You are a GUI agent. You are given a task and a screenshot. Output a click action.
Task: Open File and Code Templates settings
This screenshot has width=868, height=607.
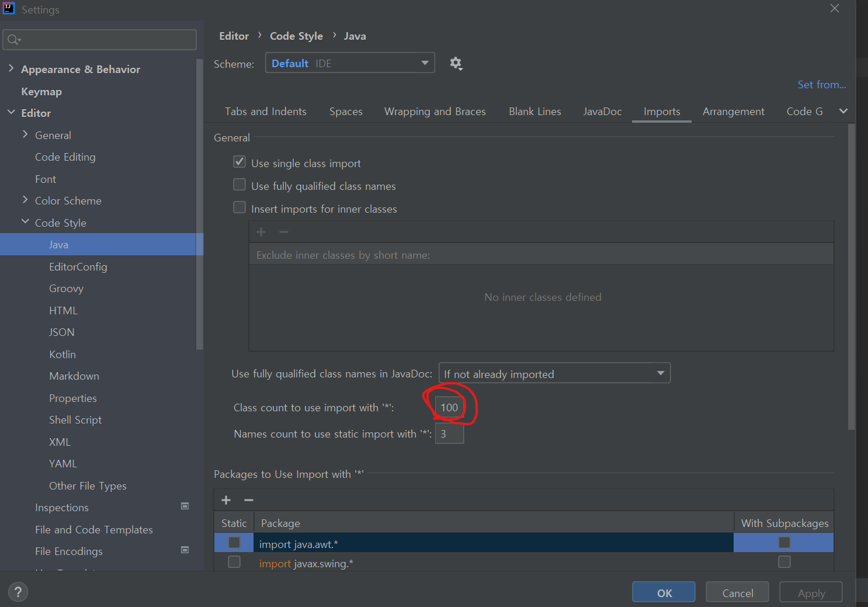[x=94, y=530]
